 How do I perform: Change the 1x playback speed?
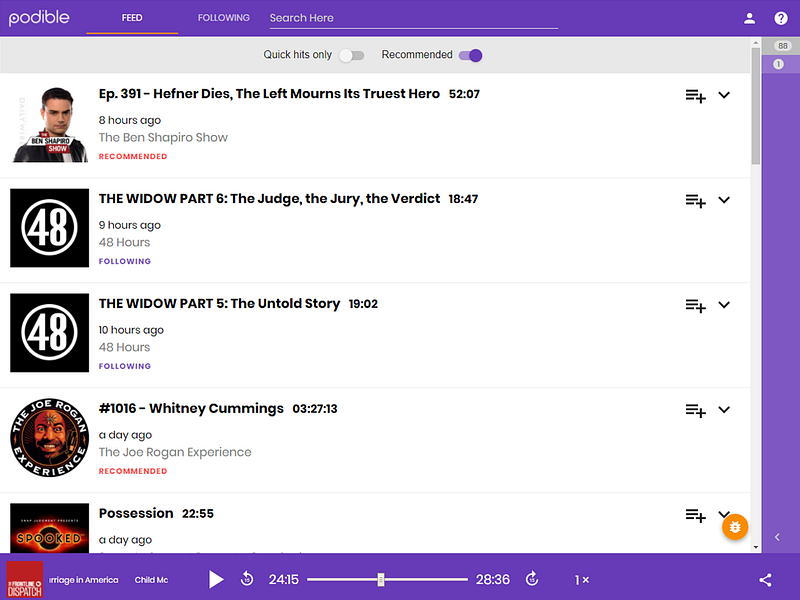click(x=582, y=580)
